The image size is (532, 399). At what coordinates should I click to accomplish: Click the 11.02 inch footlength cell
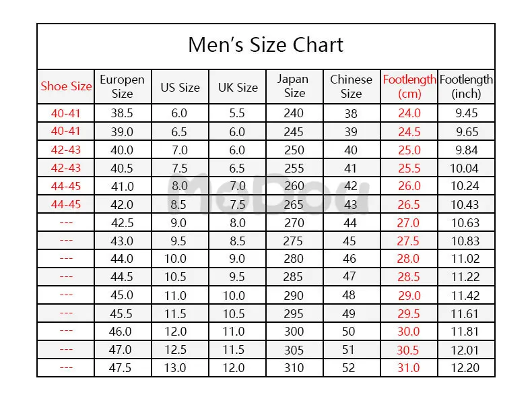tap(466, 259)
